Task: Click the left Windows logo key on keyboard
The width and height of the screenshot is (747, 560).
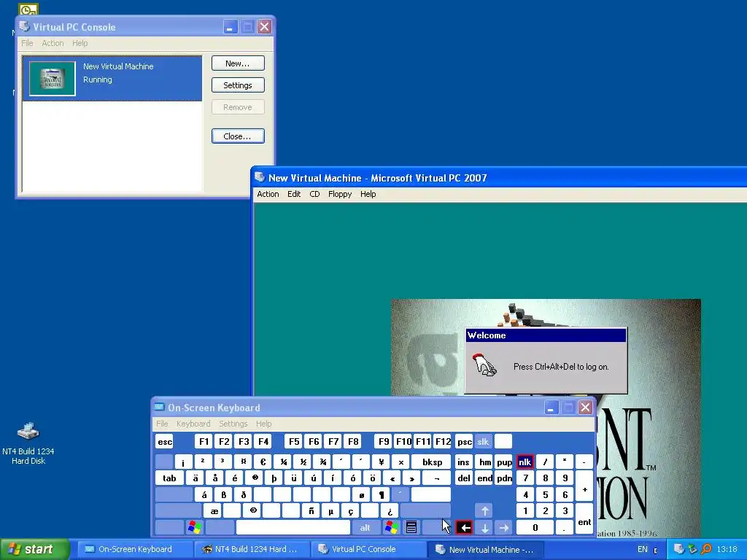Action: click(195, 528)
